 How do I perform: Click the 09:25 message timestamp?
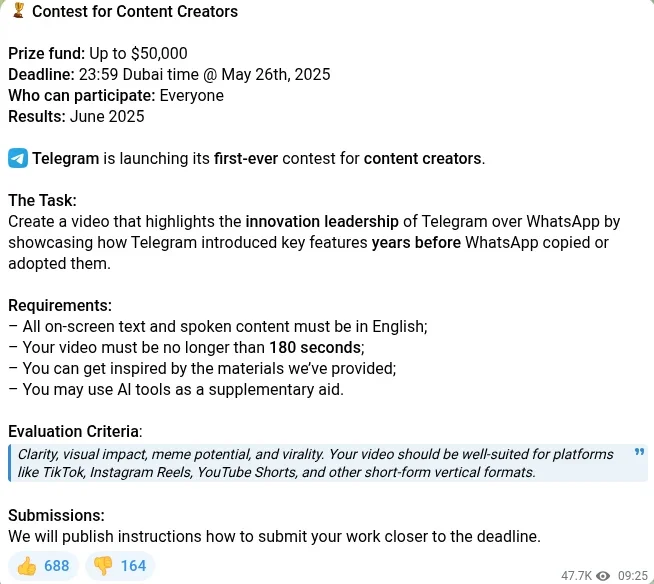[633, 576]
